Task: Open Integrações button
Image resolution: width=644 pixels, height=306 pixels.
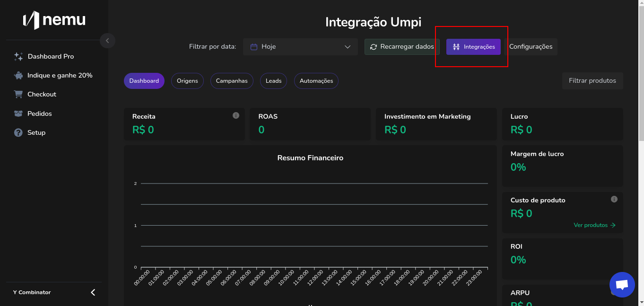Action: pos(473,47)
